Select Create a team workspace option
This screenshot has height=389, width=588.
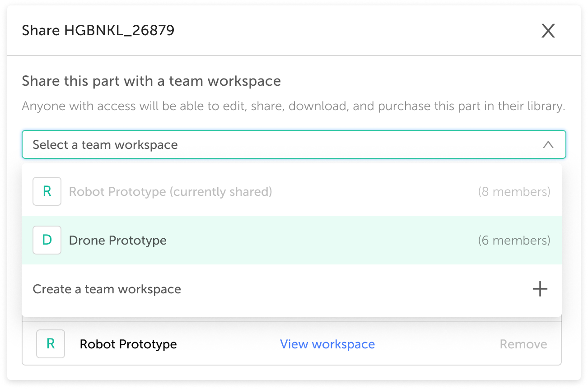coord(107,289)
